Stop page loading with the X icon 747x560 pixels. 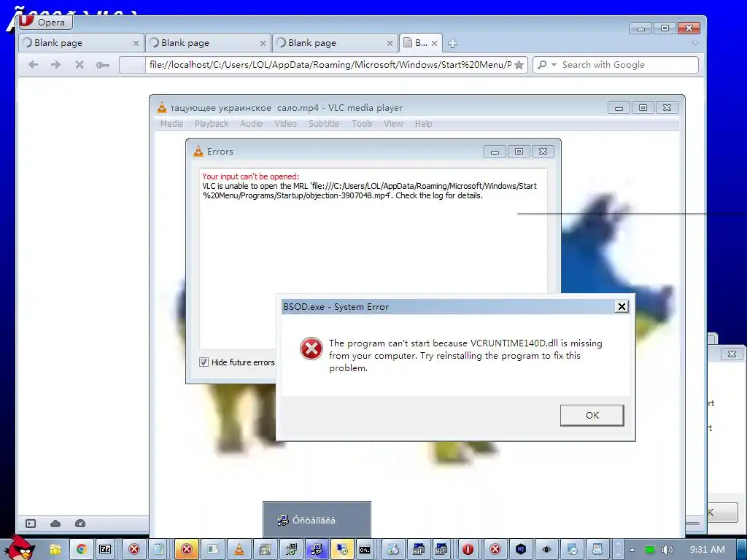[x=80, y=64]
